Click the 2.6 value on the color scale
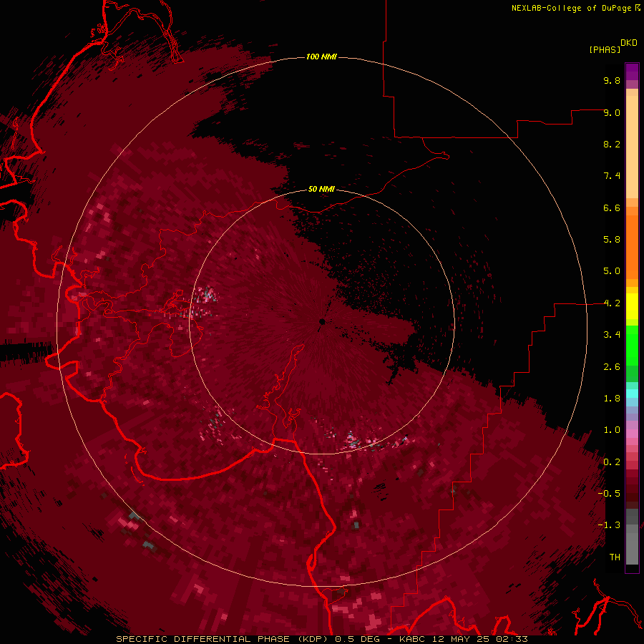 click(x=612, y=367)
